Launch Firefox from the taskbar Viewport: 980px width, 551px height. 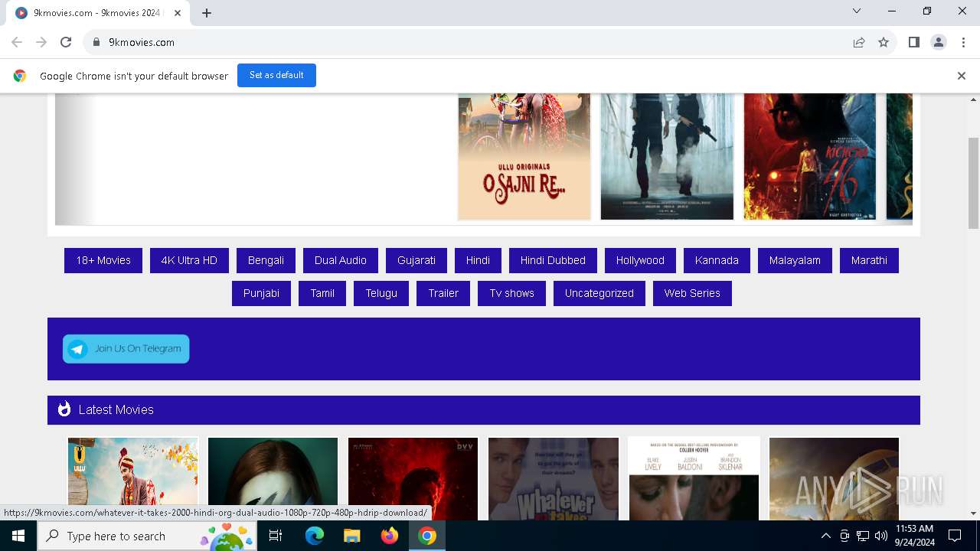[390, 536]
